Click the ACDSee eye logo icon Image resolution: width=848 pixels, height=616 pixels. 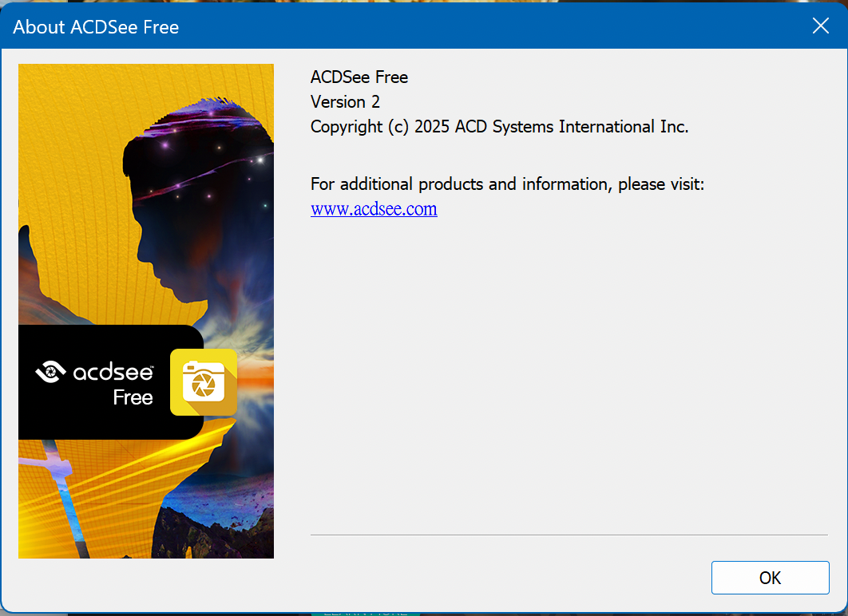click(x=51, y=372)
